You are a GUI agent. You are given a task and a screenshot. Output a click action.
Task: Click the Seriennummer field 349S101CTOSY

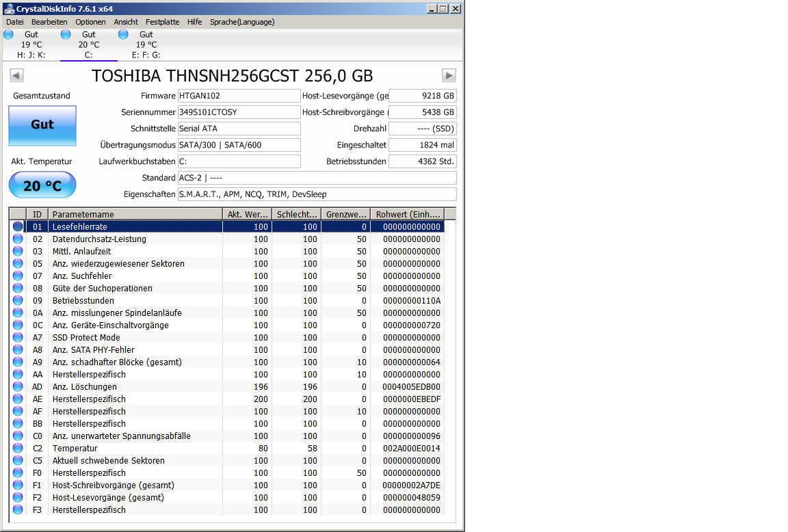point(239,112)
